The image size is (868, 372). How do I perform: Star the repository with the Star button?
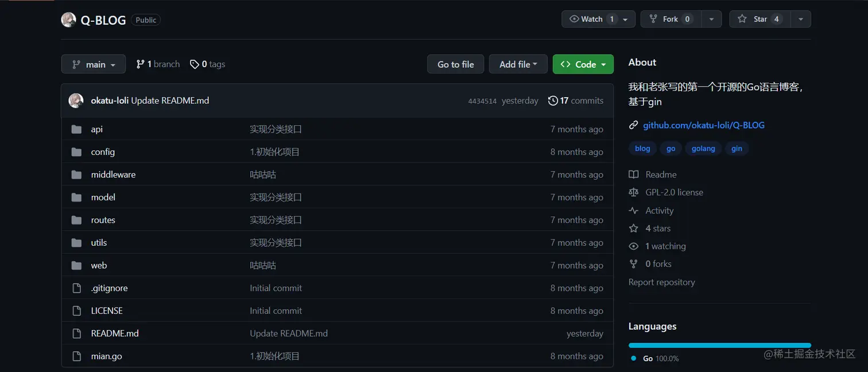(760, 19)
